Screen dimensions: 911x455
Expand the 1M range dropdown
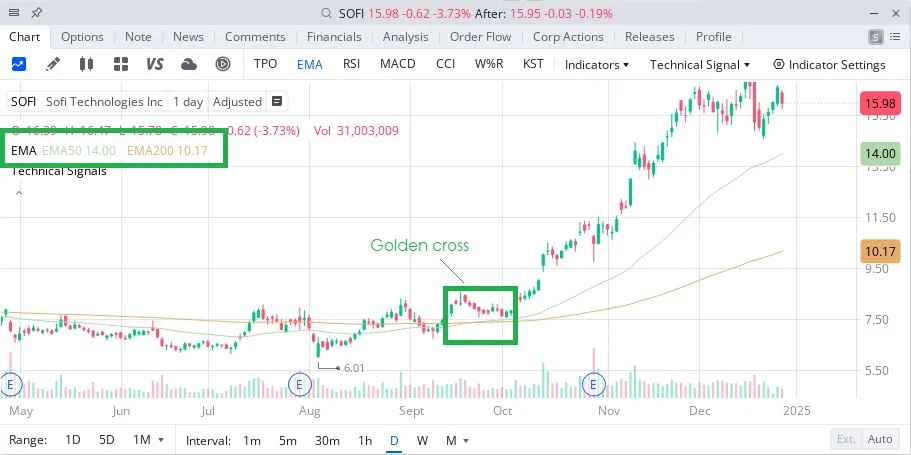pyautogui.click(x=146, y=440)
